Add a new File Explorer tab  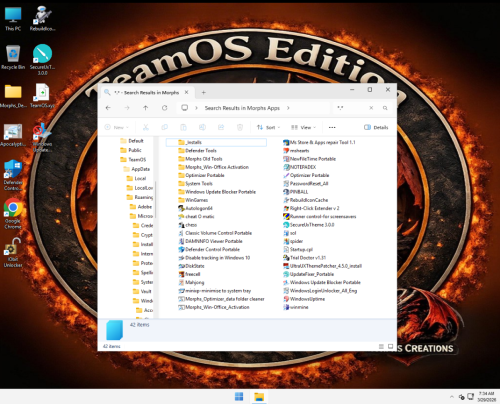(x=203, y=92)
